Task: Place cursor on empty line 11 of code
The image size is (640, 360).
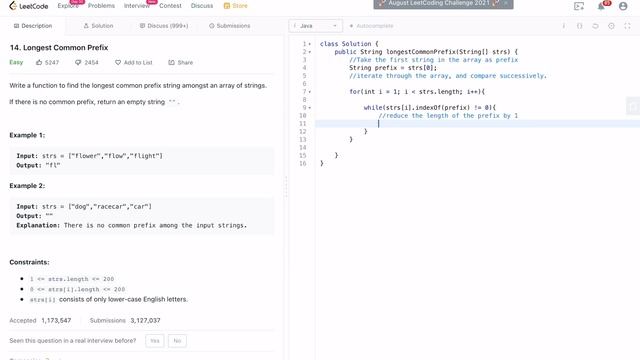Action: 478,124
